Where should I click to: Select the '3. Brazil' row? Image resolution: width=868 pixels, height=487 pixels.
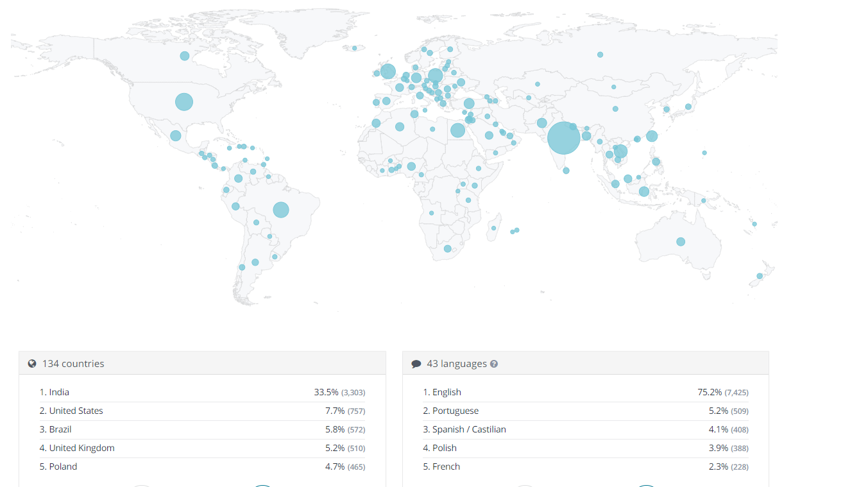202,429
